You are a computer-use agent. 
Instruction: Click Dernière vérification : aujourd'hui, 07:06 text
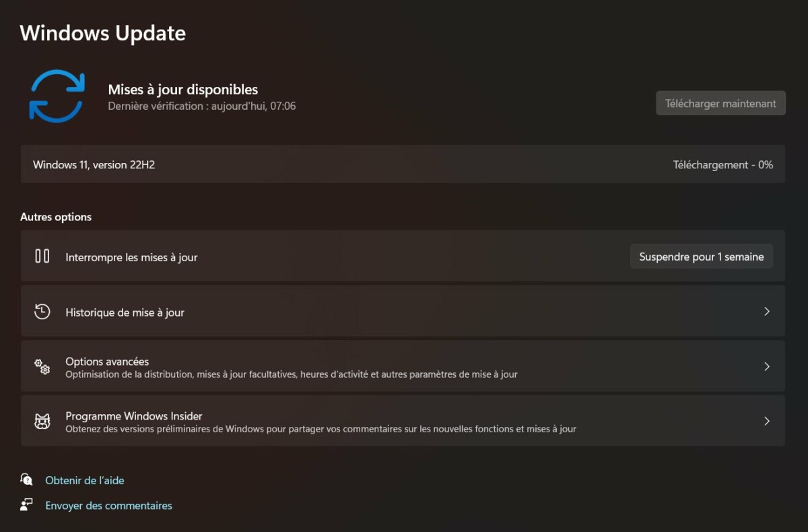(x=202, y=106)
